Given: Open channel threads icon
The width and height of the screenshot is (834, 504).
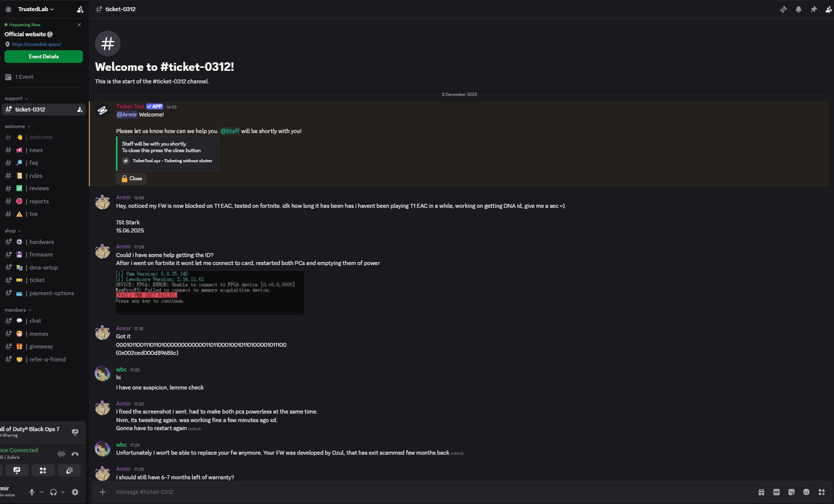Looking at the screenshot, I should tap(784, 9).
